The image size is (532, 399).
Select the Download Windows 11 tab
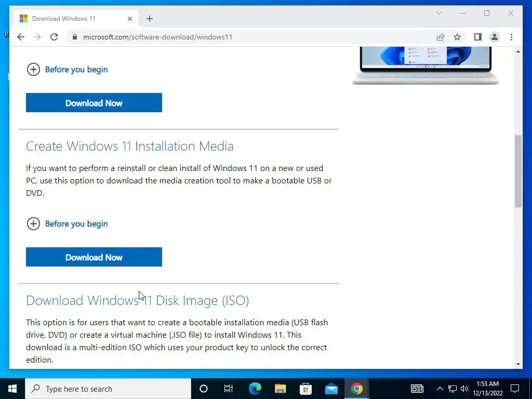(x=76, y=19)
